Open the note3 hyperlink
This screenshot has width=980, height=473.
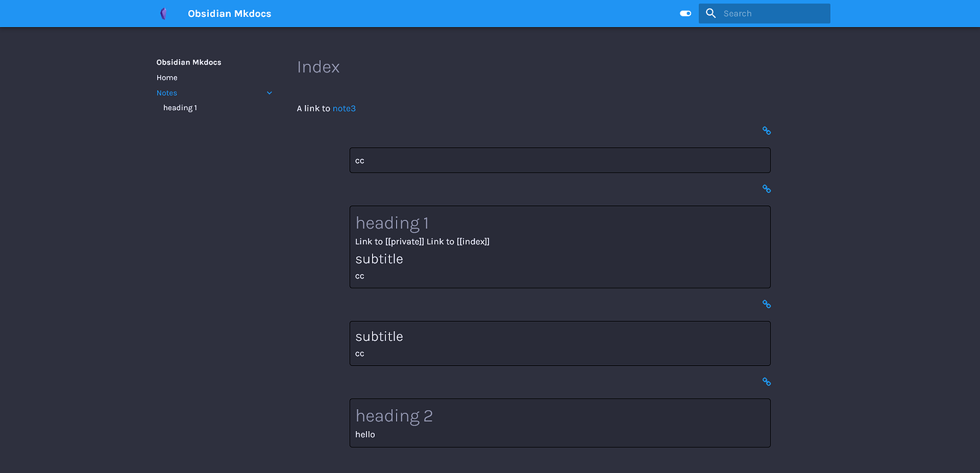click(x=344, y=108)
